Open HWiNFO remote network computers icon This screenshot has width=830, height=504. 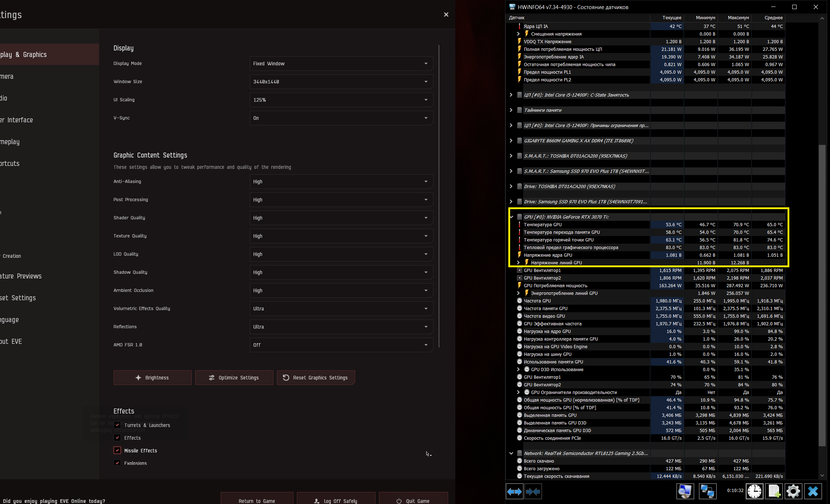707,491
